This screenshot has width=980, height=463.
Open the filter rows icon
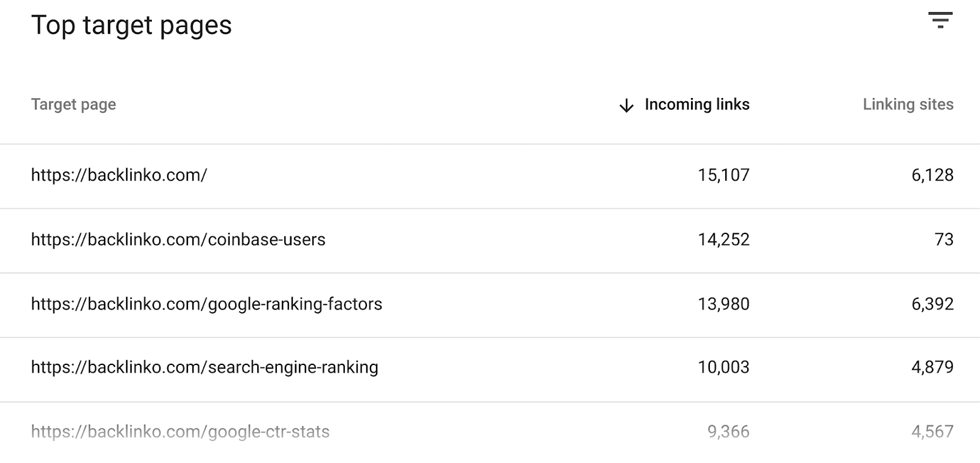940,20
